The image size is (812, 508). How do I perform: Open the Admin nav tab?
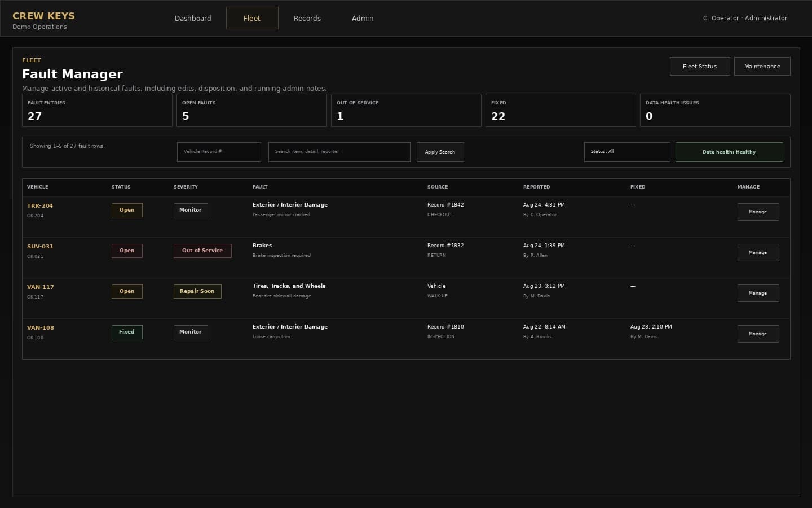point(363,18)
